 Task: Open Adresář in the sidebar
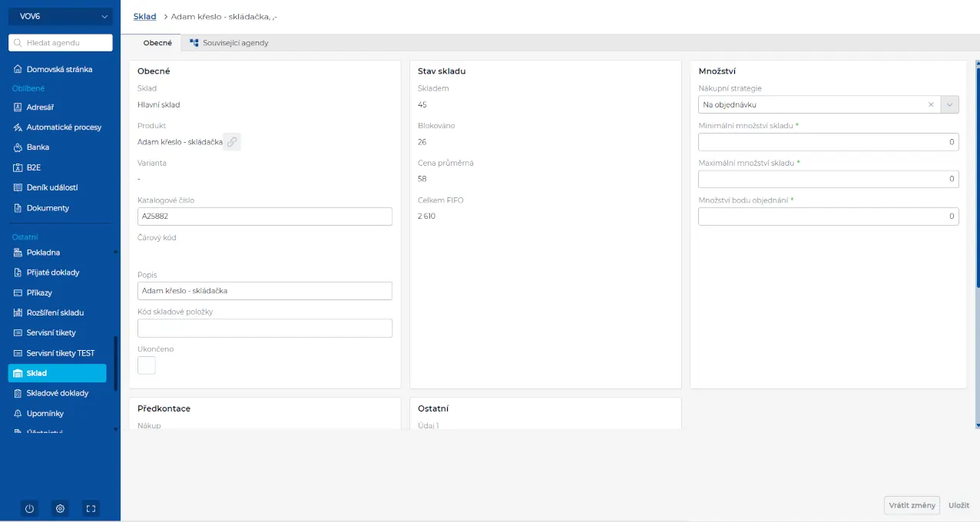click(40, 107)
